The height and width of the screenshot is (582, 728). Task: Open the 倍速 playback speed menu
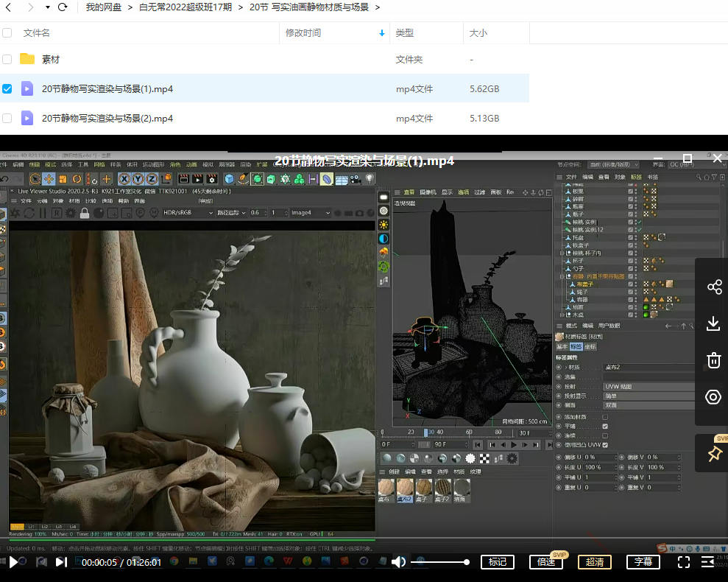click(545, 562)
